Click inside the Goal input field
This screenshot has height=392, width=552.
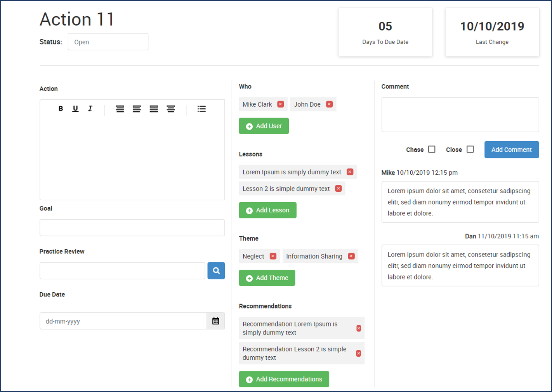click(132, 227)
